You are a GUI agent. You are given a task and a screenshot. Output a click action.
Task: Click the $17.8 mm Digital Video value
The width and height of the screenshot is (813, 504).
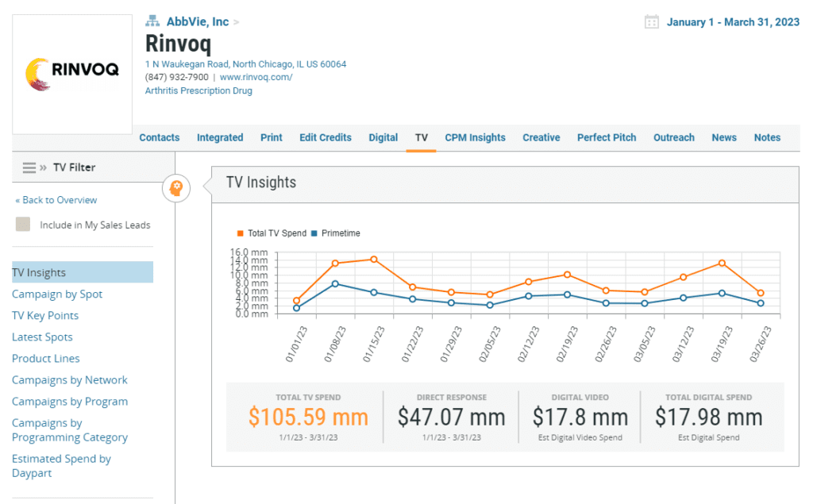coord(580,417)
